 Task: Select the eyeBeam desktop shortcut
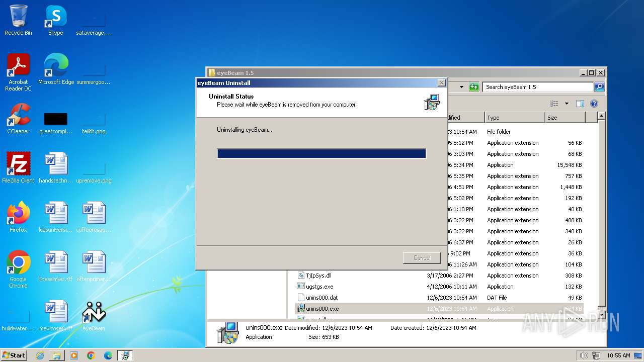pos(94,316)
